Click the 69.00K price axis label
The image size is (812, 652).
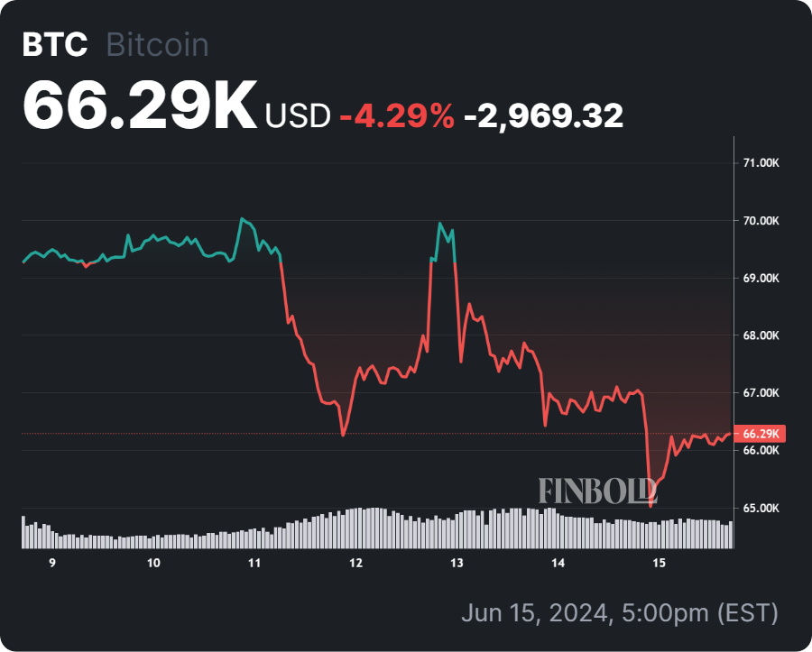click(760, 279)
